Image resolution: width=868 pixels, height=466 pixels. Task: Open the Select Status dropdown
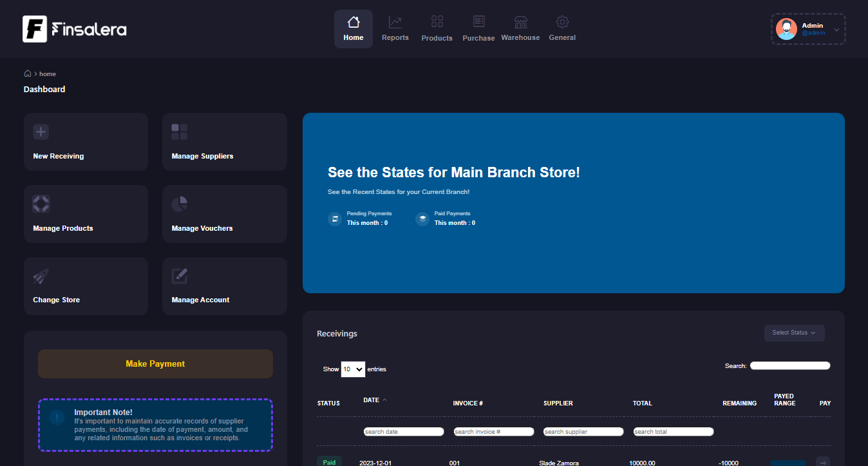click(x=794, y=333)
